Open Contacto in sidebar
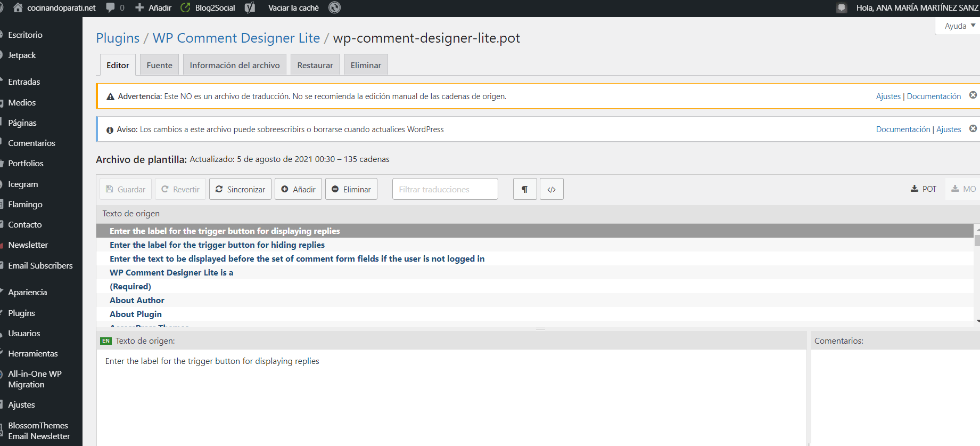980x446 pixels. [x=24, y=224]
